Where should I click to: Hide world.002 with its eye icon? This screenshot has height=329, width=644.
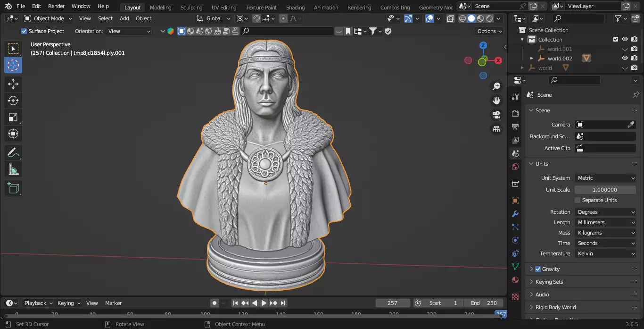click(x=625, y=59)
